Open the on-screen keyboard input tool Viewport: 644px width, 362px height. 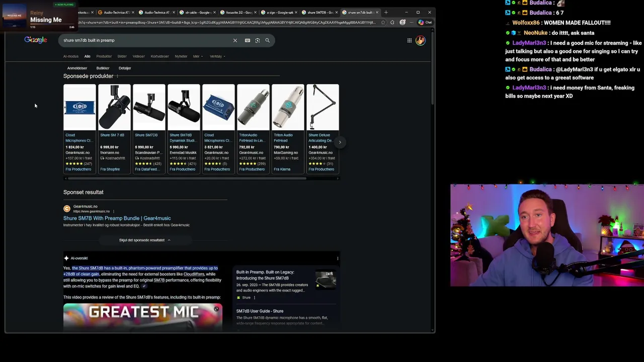(248, 40)
